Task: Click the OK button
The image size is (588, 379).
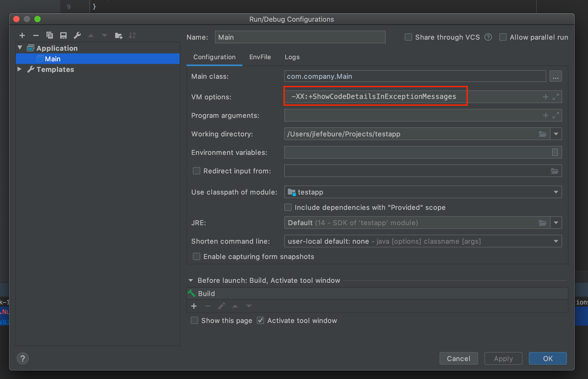Action: coord(548,358)
